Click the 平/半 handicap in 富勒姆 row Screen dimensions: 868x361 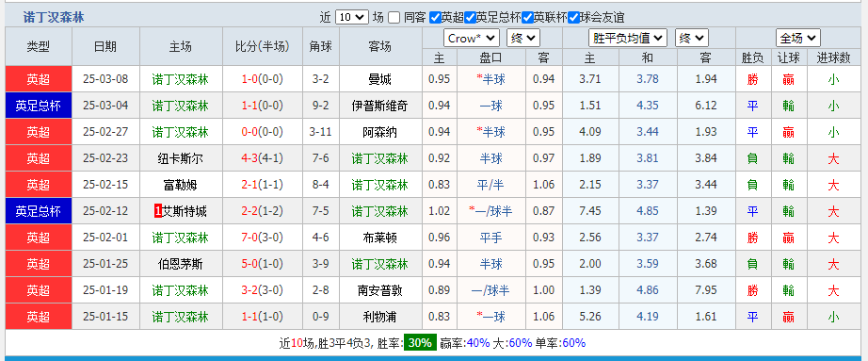click(x=491, y=185)
